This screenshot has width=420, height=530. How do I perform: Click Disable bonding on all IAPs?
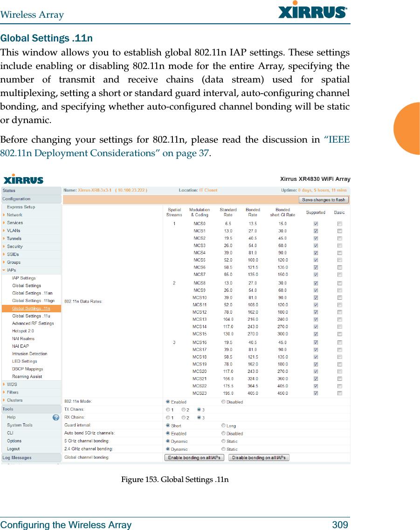click(259, 458)
